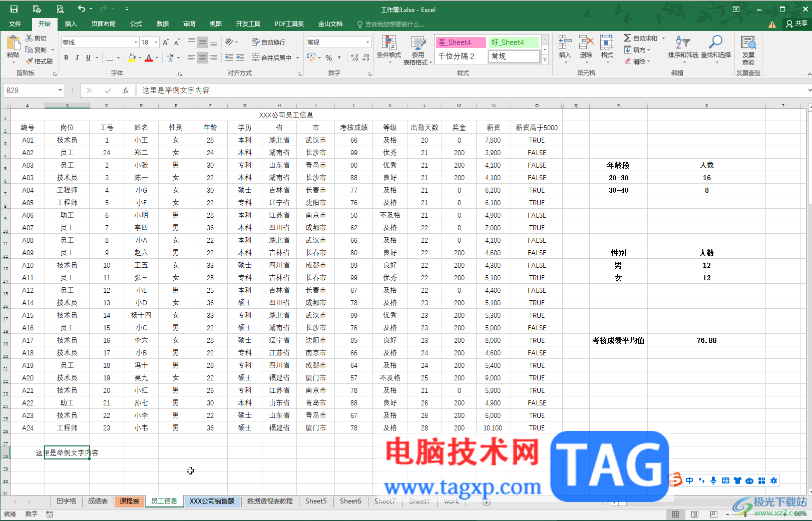
Task: Increase font size with the larger A icon
Action: pyautogui.click(x=166, y=43)
